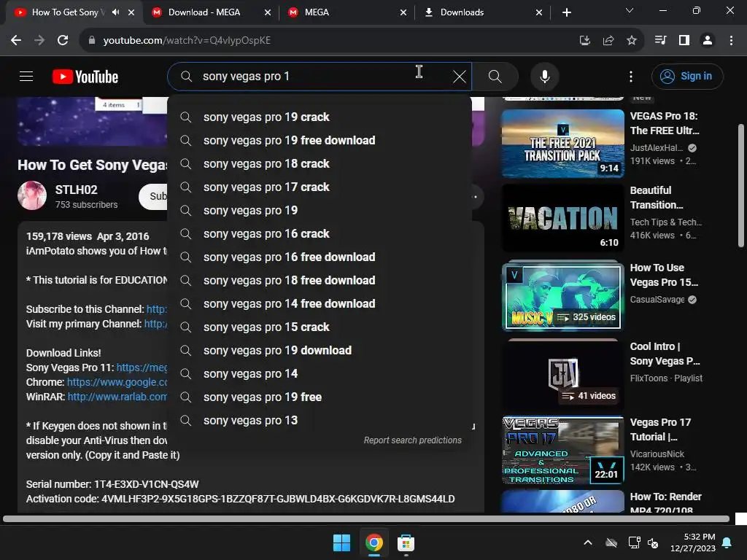Bookmark this tab with star icon

[632, 41]
